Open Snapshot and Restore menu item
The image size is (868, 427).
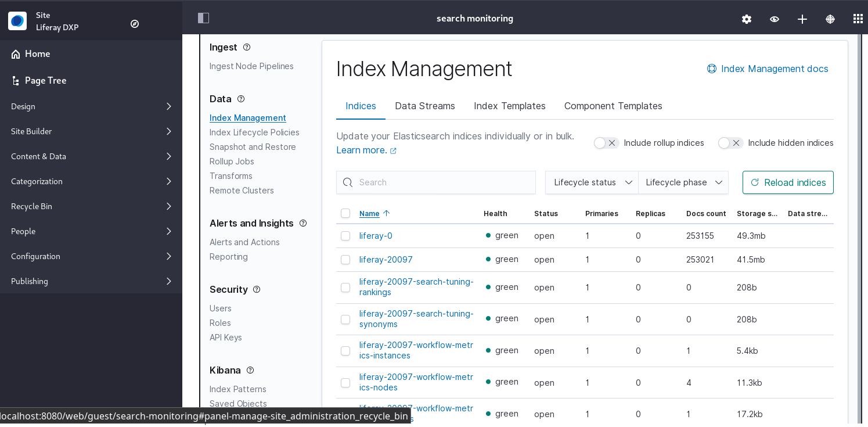[253, 147]
